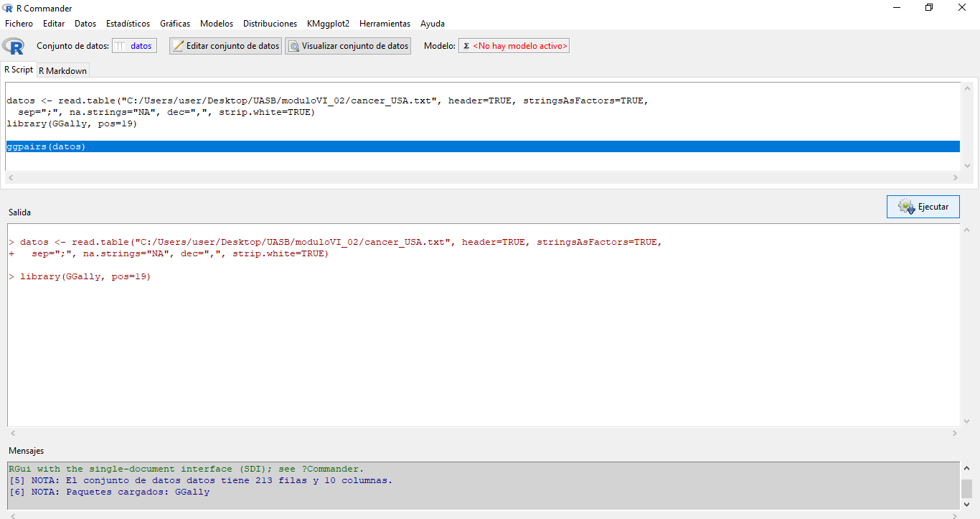
Task: Switch to the R Markdown tab
Action: [x=62, y=70]
